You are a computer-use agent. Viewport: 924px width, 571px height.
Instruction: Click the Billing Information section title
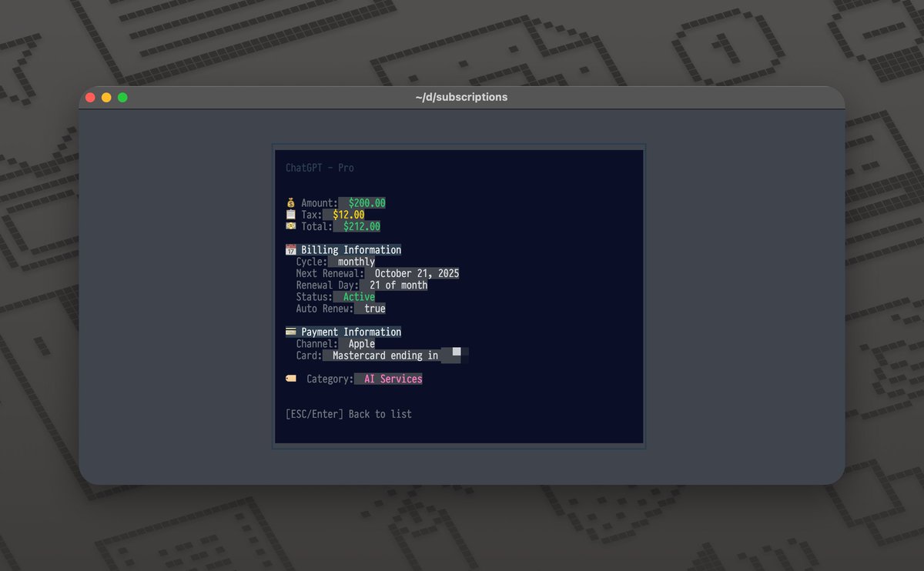click(x=351, y=250)
